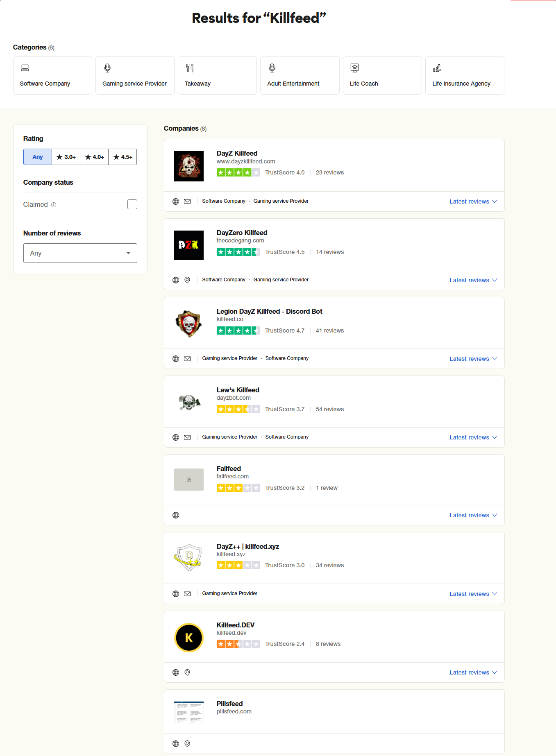The width and height of the screenshot is (556, 756).
Task: Click the globe icon in Law's Killfeed card
Action: pyautogui.click(x=176, y=437)
